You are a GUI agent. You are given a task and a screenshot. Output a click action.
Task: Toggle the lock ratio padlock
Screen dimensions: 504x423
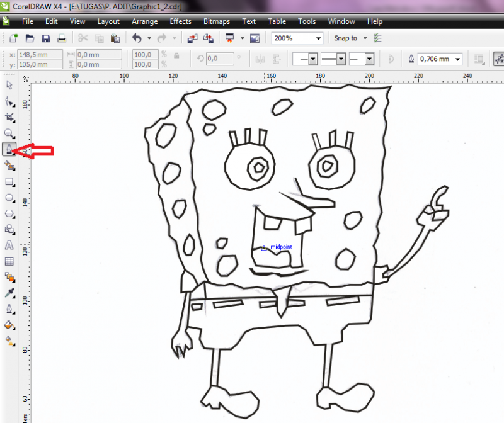tap(176, 55)
